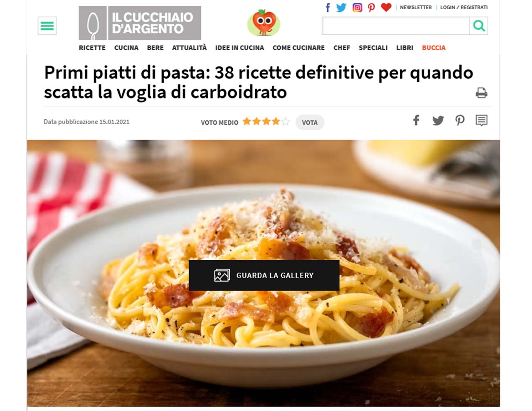Open the green hamburger menu
Viewport: 532px width, 411px height.
coord(47,26)
